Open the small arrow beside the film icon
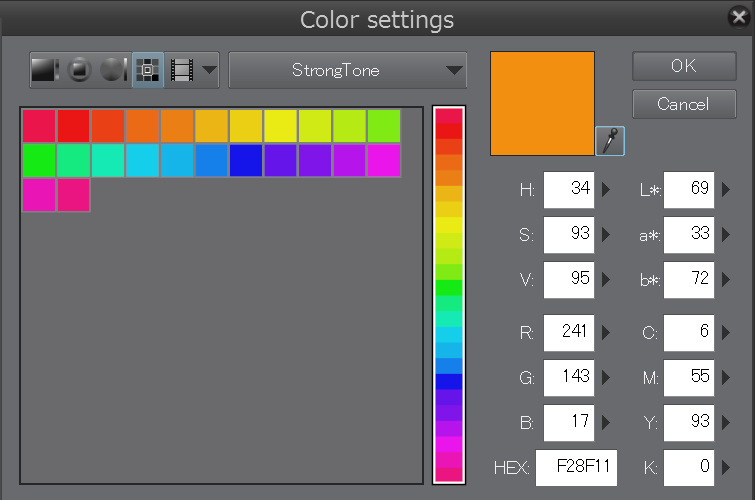The height and width of the screenshot is (500, 755). [x=209, y=70]
